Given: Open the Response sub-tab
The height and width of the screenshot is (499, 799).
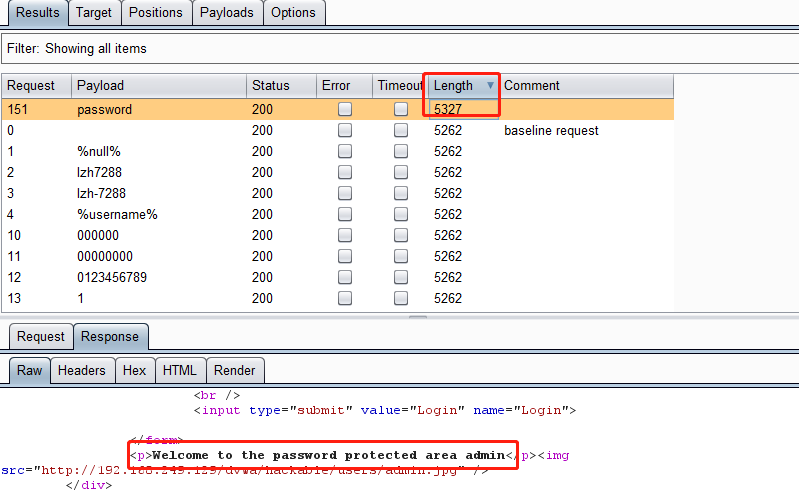Looking at the screenshot, I should pos(110,336).
